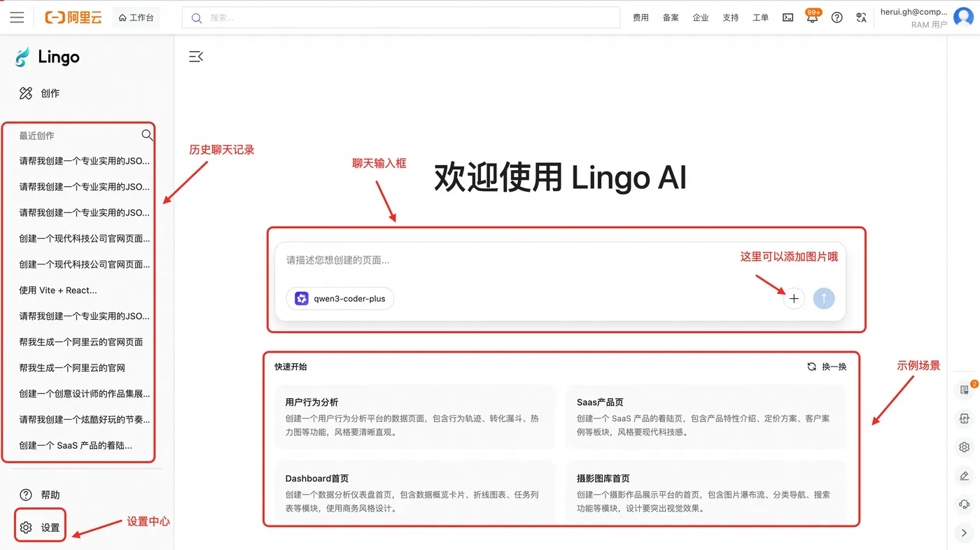Select the 摄影图库首页 quick start card
This screenshot has height=550, width=980.
[x=706, y=493]
